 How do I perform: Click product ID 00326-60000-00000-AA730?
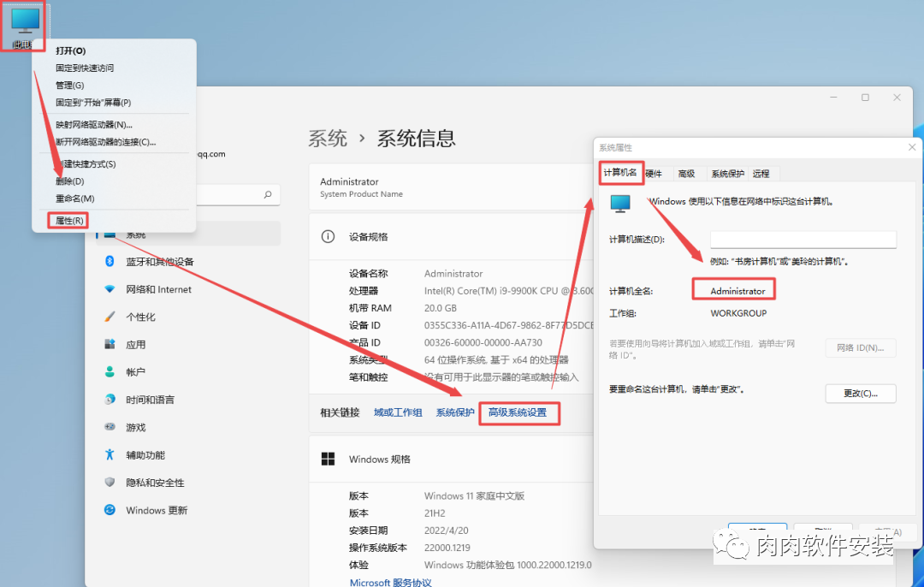[483, 342]
